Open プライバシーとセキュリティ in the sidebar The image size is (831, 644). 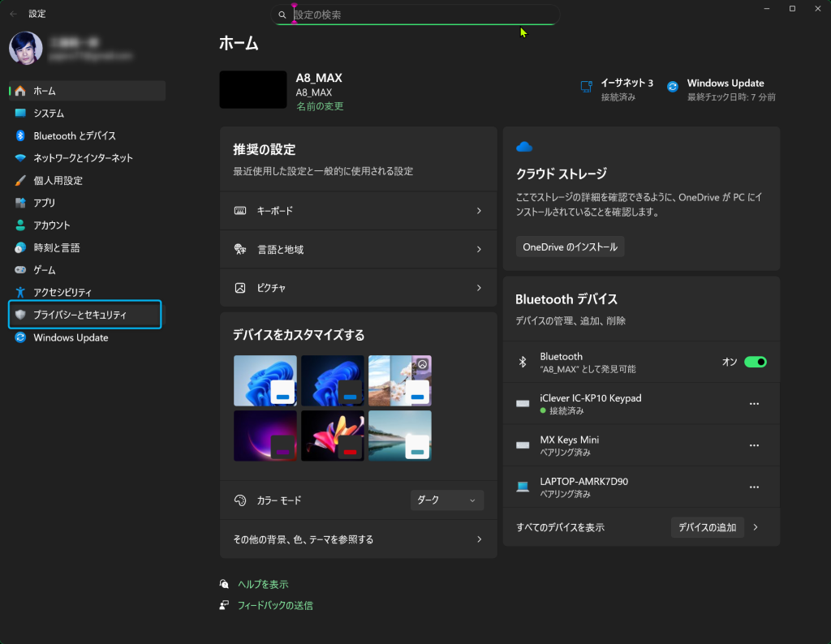point(85,315)
